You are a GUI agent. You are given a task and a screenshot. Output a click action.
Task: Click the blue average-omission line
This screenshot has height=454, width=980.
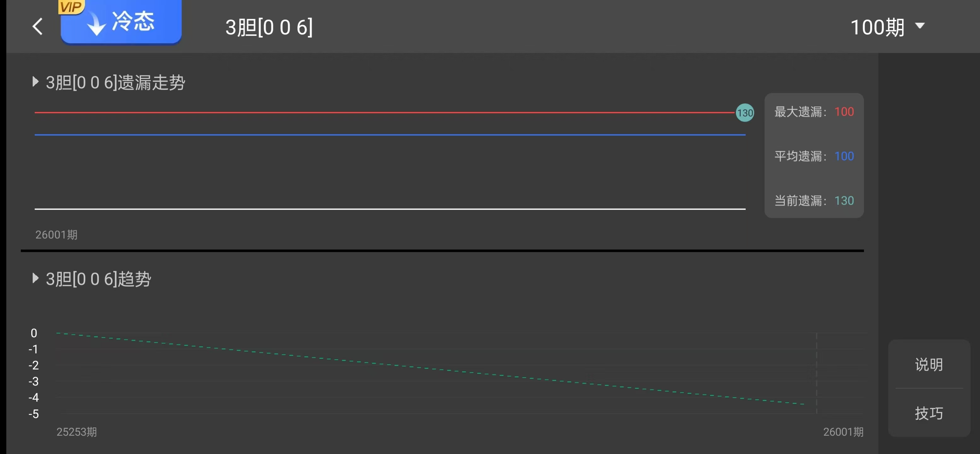381,135
